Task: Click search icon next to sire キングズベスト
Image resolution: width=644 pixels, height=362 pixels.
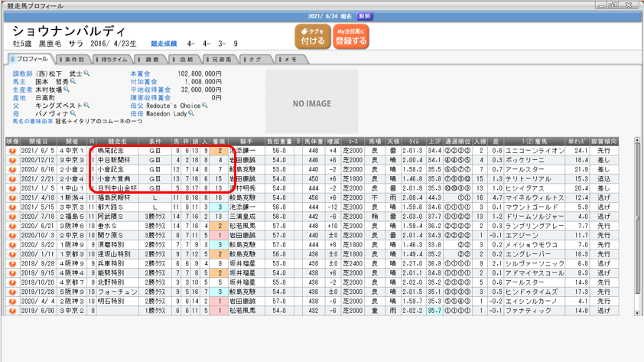Action: tap(84, 106)
